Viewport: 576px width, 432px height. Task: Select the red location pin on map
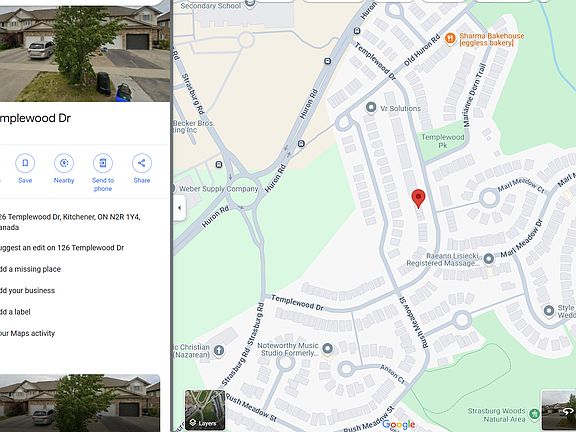coord(418,199)
